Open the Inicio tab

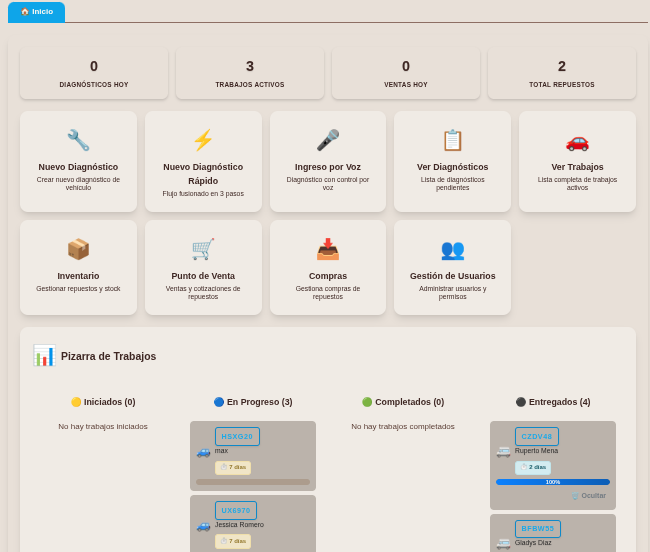(x=36, y=12)
